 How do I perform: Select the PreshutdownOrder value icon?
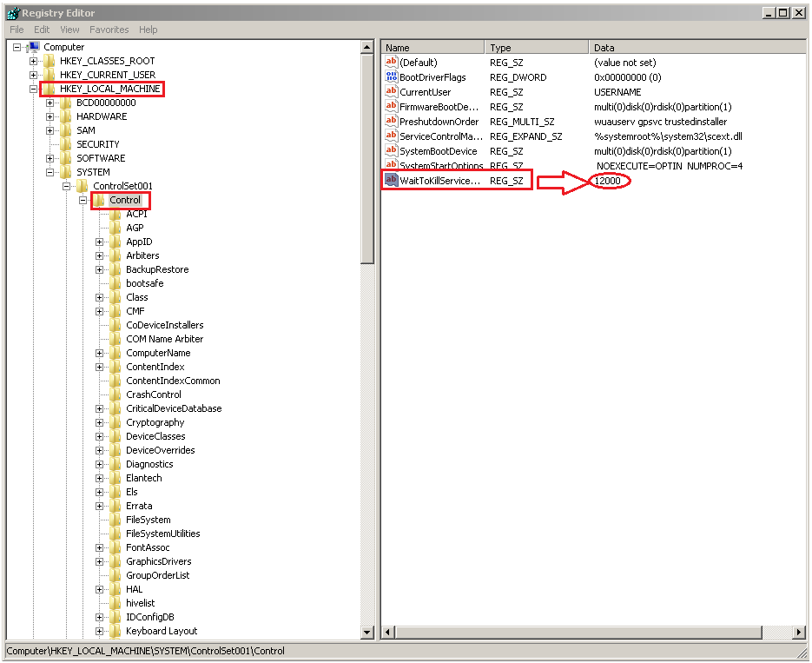tap(391, 121)
